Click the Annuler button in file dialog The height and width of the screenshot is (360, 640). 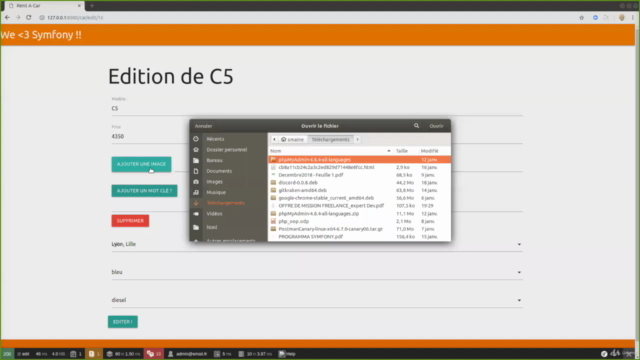203,126
